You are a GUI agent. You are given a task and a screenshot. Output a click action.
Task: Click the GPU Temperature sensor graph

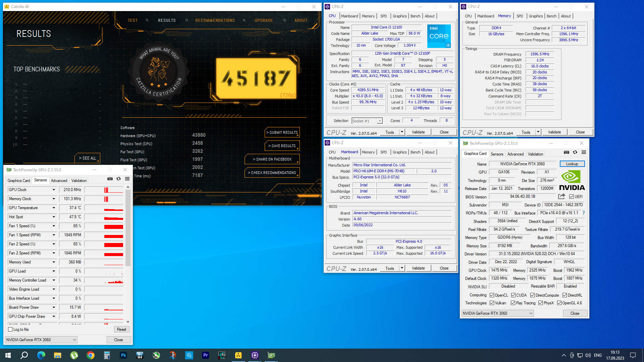(104, 208)
